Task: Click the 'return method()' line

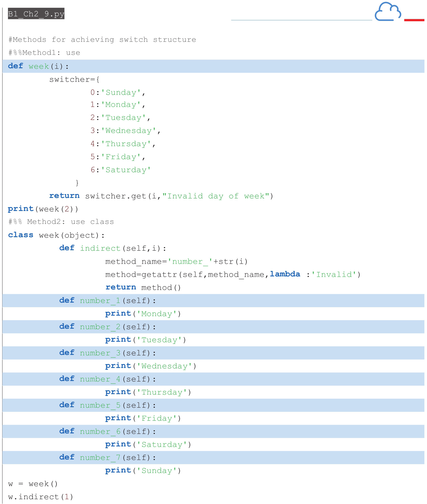Action: [x=143, y=287]
